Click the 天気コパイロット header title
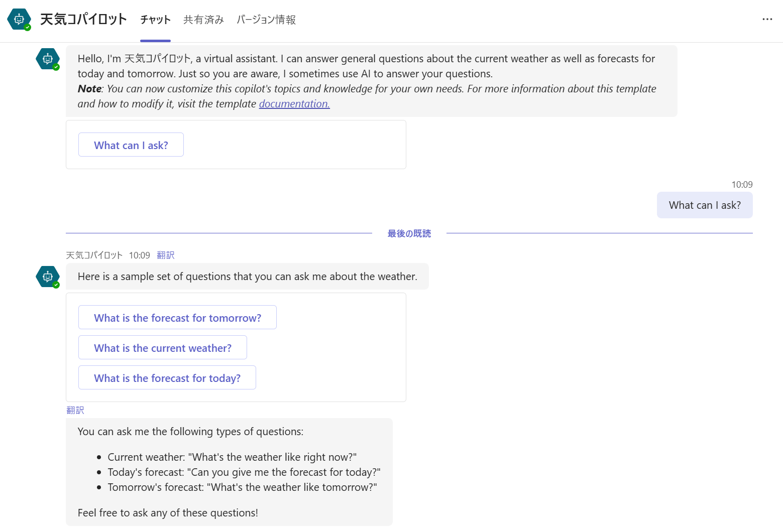Screen dimensions: 783x532 (x=83, y=19)
